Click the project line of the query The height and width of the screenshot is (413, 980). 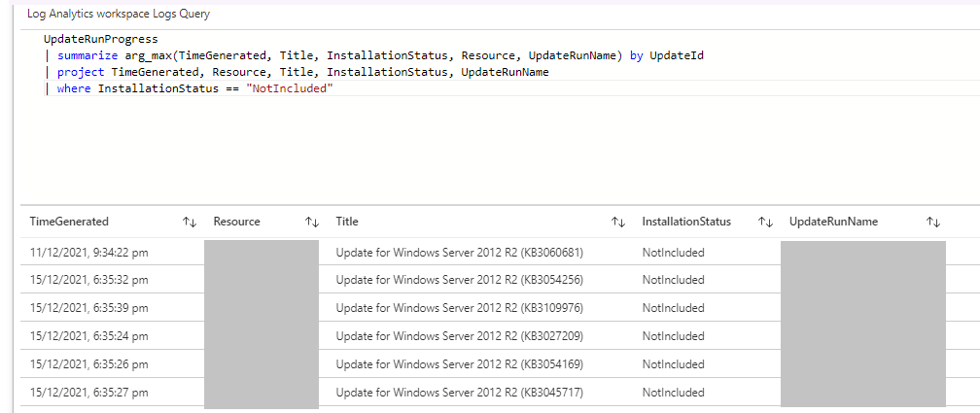point(301,73)
